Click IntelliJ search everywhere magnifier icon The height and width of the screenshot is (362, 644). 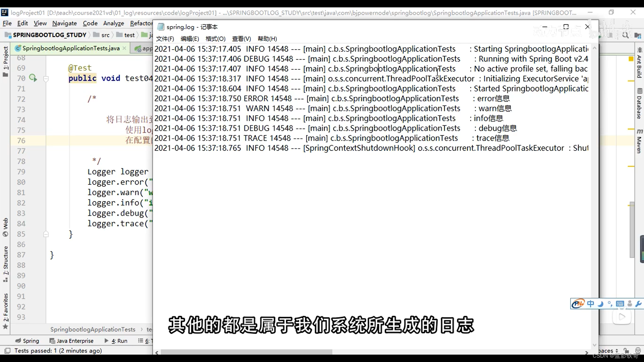pos(626,35)
